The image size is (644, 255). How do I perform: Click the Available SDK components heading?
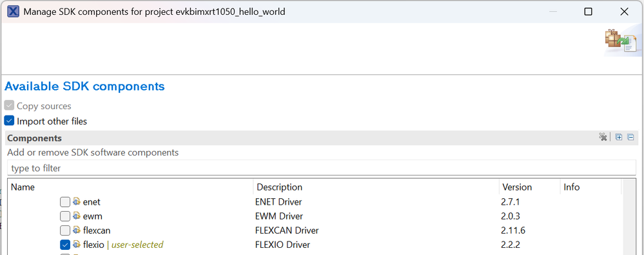[84, 87]
